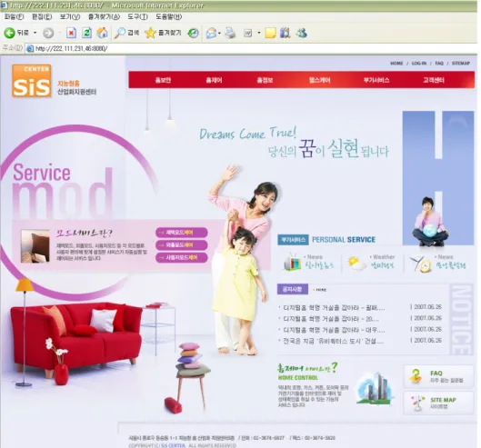Screen dimensions: 481x448
Task: Select 홈제어 in the red navigation bar
Action: tap(214, 80)
